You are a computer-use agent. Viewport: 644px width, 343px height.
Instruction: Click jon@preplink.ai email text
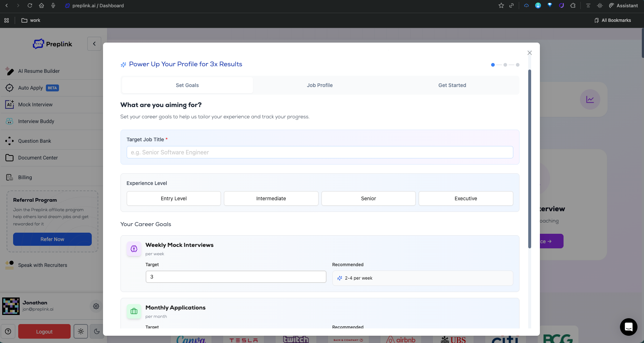[x=38, y=309]
